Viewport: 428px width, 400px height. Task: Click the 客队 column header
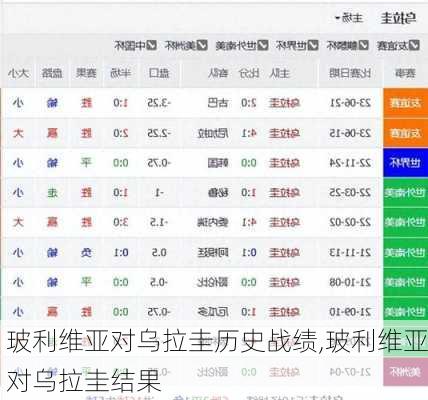coord(218,73)
